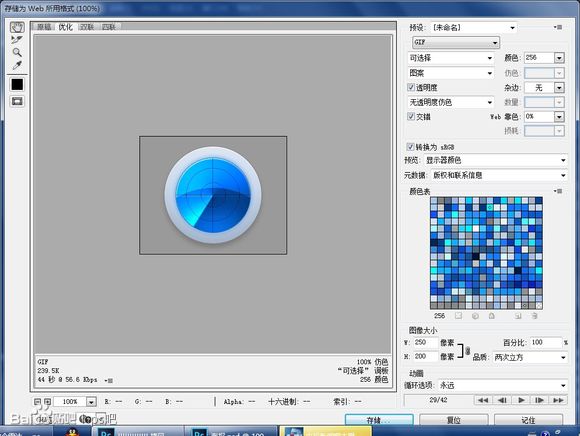Open the 无透明度仿色 dropdown
This screenshot has width=580, height=436.
[451, 102]
